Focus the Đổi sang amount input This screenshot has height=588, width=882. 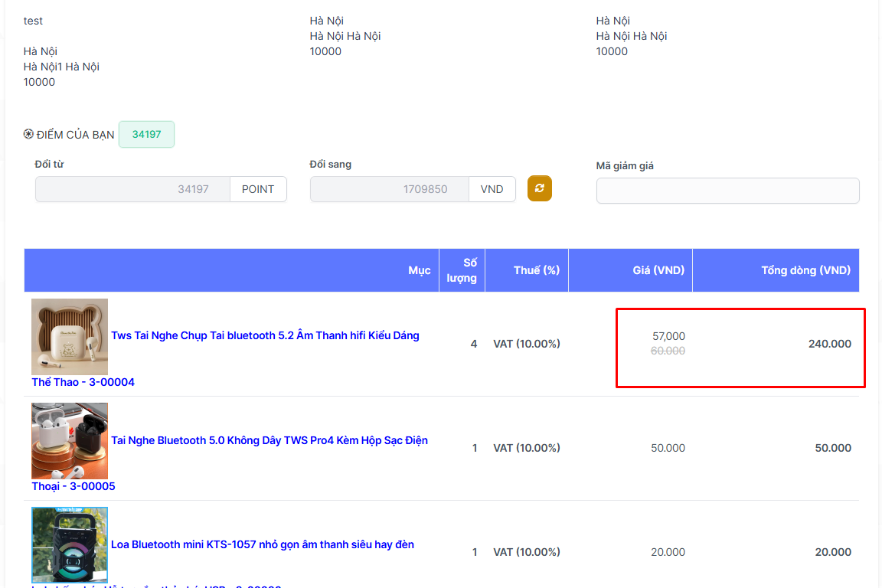point(389,189)
